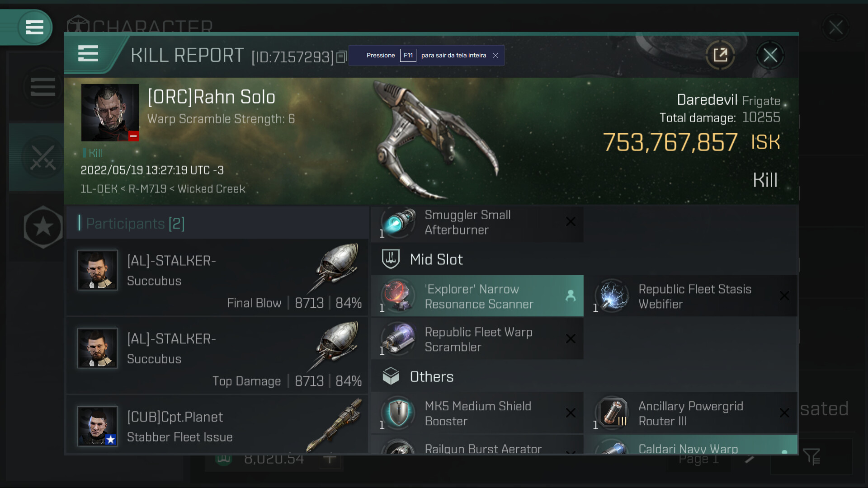This screenshot has height=488, width=868.
Task: Collapse the Mid Slot section
Action: point(436,259)
